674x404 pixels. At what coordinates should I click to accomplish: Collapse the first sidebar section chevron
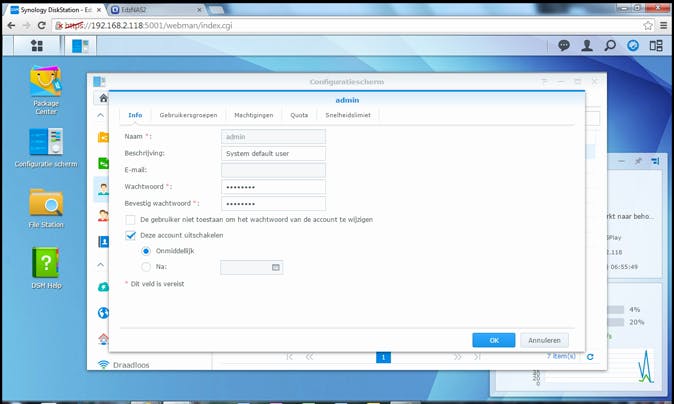101,115
